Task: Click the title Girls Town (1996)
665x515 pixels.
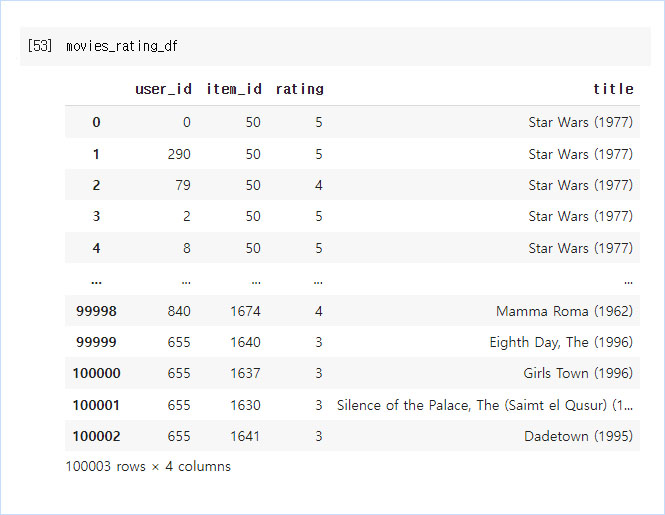Action: 578,373
